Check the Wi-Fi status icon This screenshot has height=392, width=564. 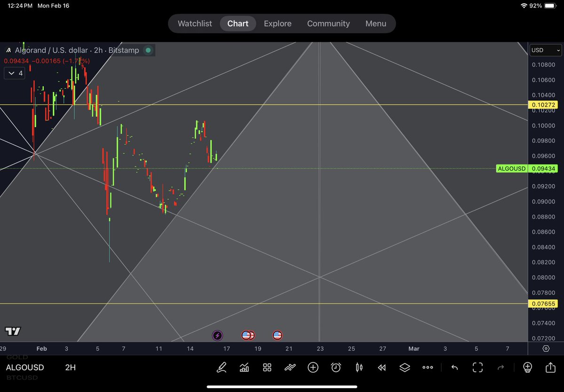tap(524, 6)
